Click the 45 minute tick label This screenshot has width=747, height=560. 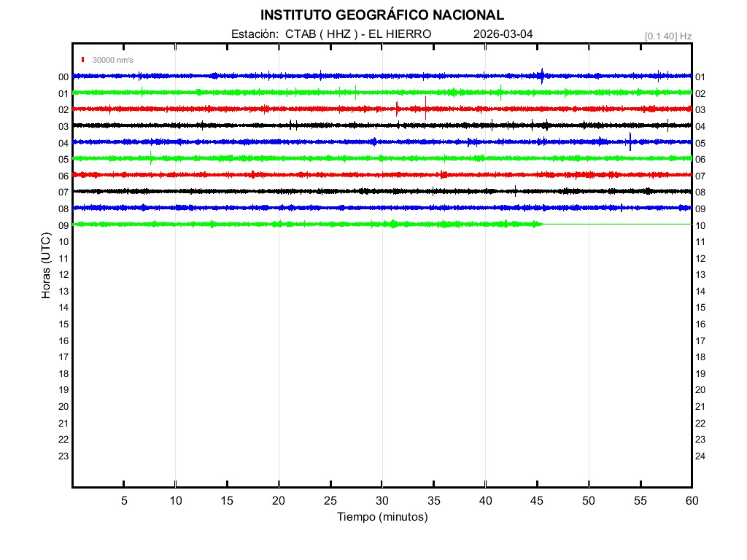click(537, 501)
